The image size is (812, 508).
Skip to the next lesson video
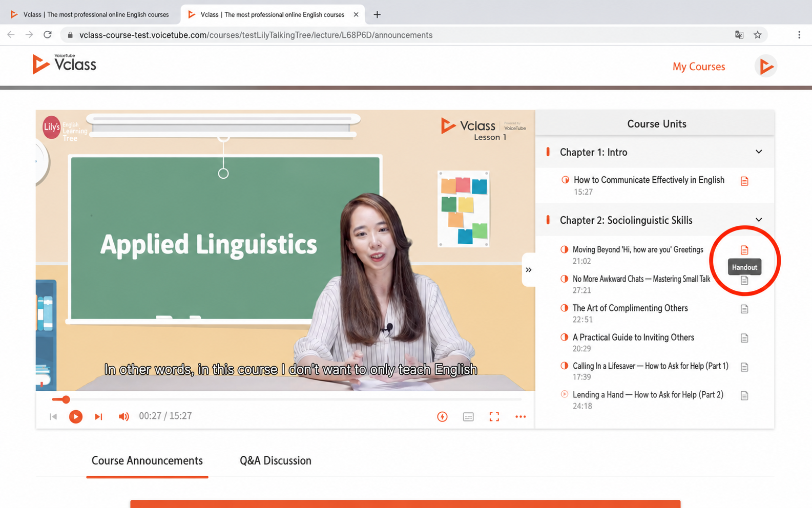[x=98, y=417]
